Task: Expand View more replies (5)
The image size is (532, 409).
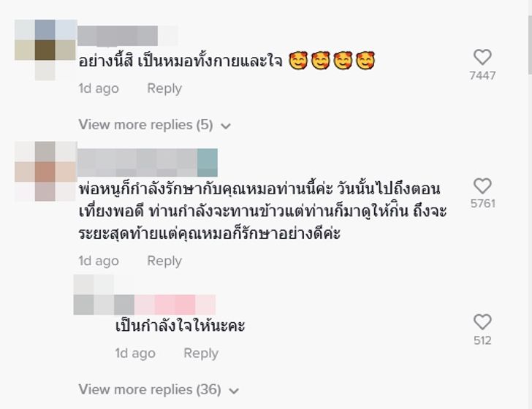Action: pos(146,125)
